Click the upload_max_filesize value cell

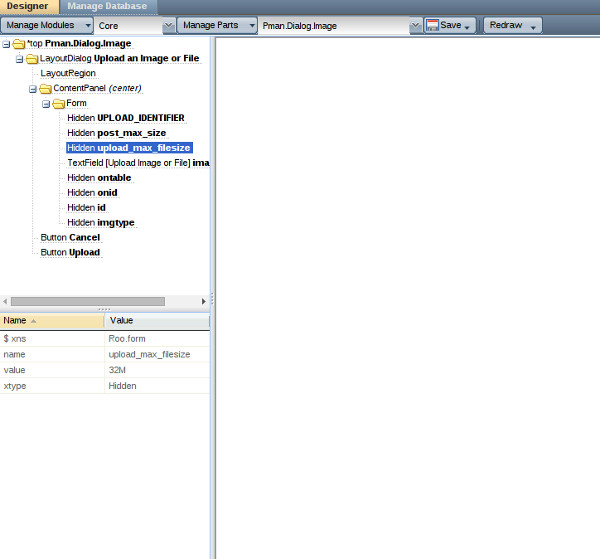tap(157, 354)
